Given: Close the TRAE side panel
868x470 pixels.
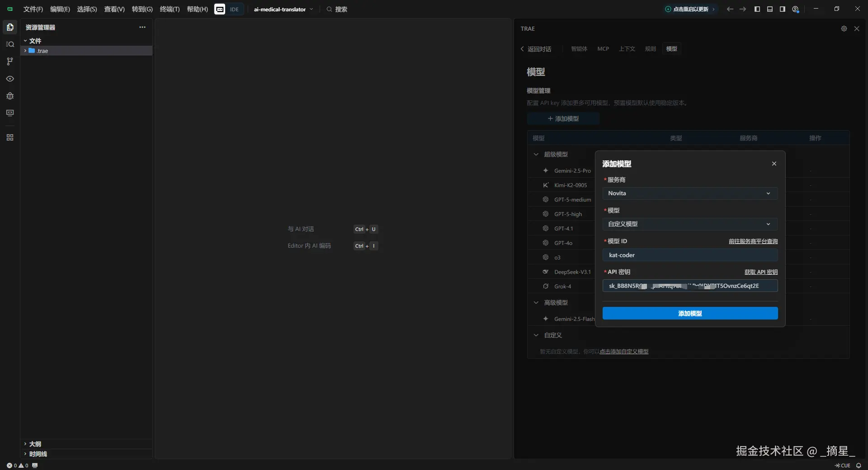Looking at the screenshot, I should coord(857,28).
